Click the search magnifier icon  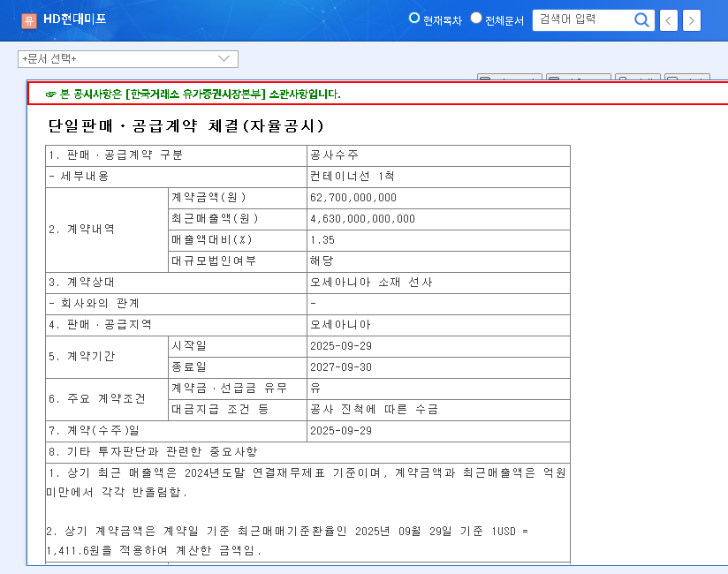(642, 19)
